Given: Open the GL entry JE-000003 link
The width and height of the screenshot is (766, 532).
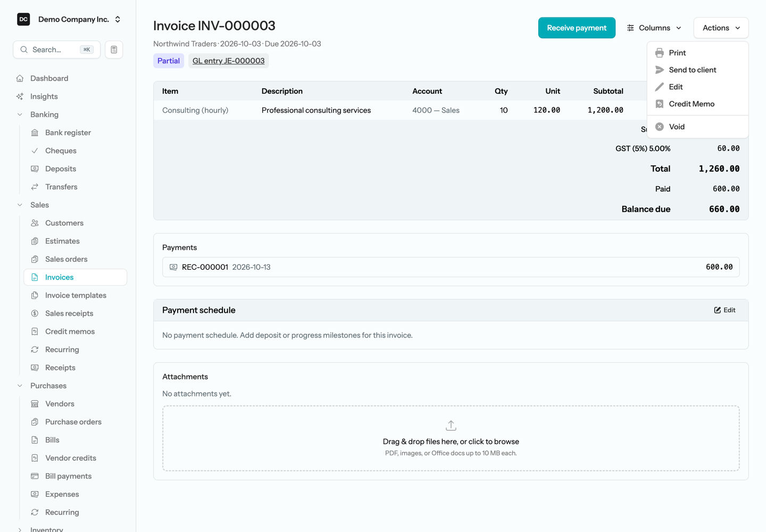Looking at the screenshot, I should click(228, 61).
